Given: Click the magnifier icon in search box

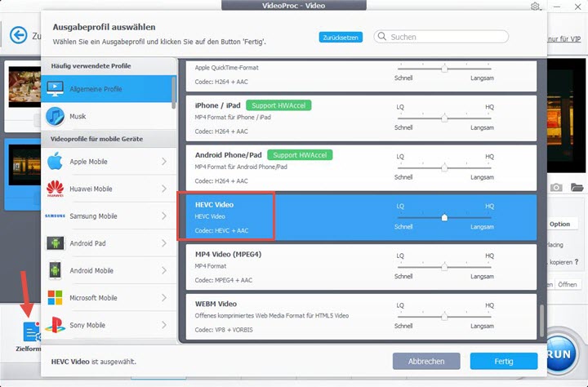Looking at the screenshot, I should pos(381,37).
